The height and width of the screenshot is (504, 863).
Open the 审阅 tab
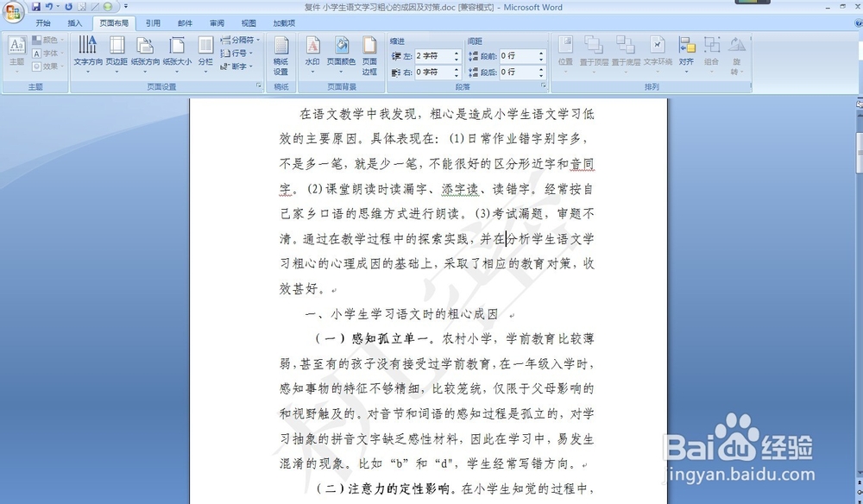(x=217, y=23)
